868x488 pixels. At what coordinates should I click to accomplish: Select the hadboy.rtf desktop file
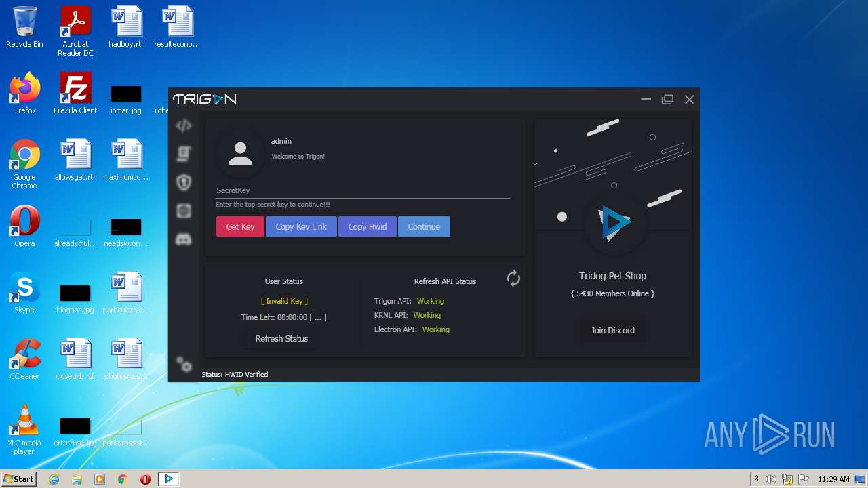point(126,27)
